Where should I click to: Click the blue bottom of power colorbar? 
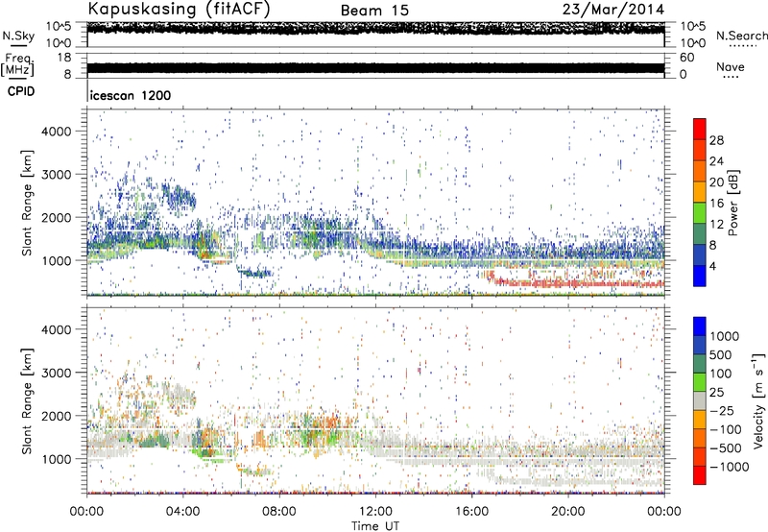click(x=700, y=276)
